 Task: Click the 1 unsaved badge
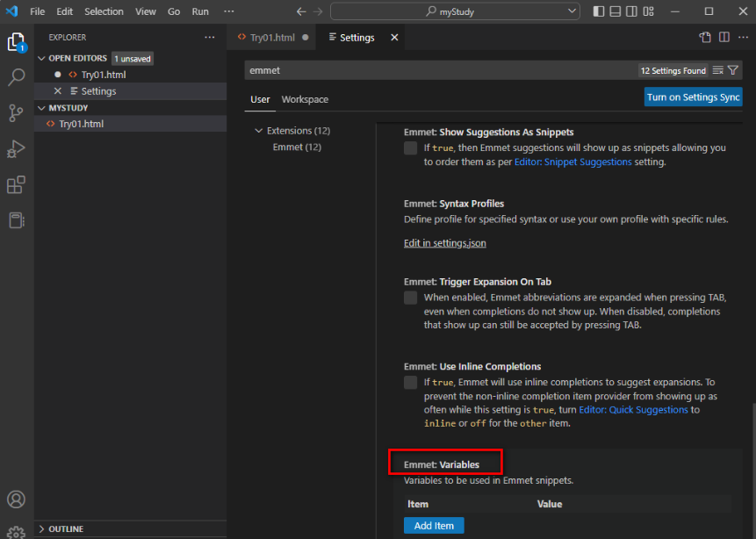(x=133, y=59)
